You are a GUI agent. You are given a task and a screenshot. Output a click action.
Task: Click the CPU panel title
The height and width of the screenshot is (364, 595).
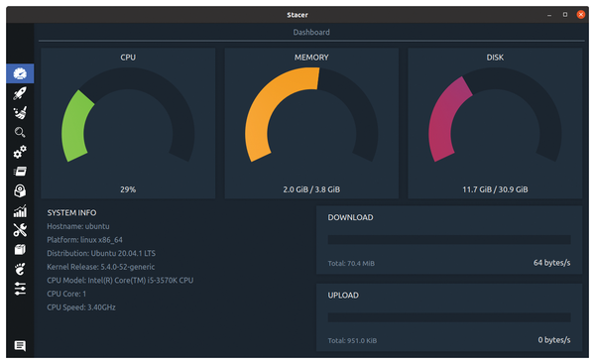pyautogui.click(x=128, y=58)
